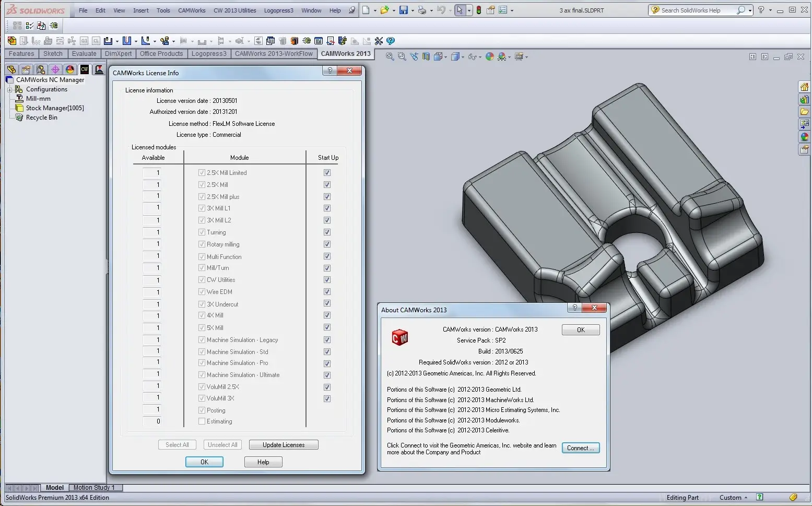Image resolution: width=812 pixels, height=506 pixels.
Task: Open the ConfigurationManager tab icon
Action: (x=41, y=69)
